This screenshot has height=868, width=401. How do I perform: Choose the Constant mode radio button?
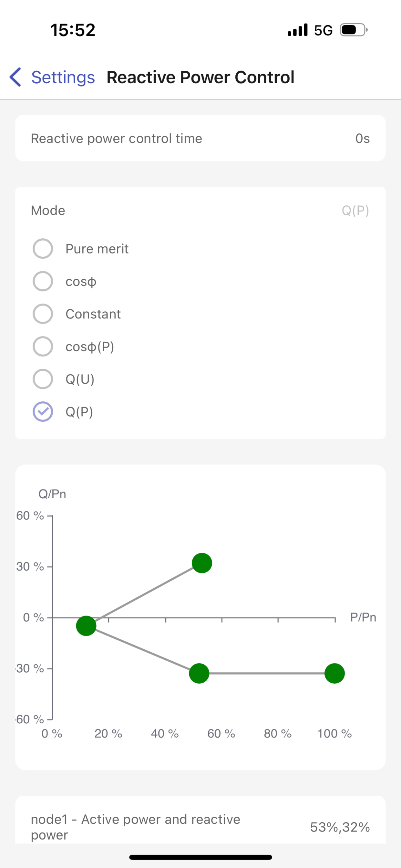[43, 314]
